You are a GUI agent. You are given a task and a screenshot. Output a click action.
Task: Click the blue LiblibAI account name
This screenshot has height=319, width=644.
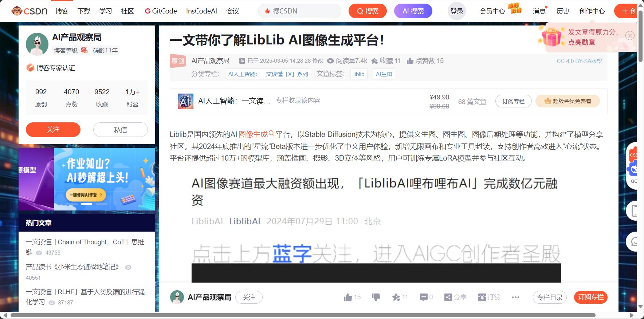(x=245, y=221)
